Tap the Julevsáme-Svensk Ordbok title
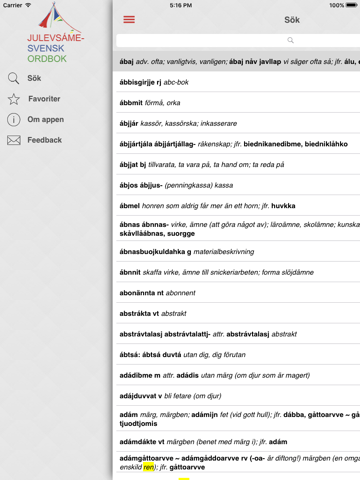Screen dimensions: 360x480 tap(55, 48)
